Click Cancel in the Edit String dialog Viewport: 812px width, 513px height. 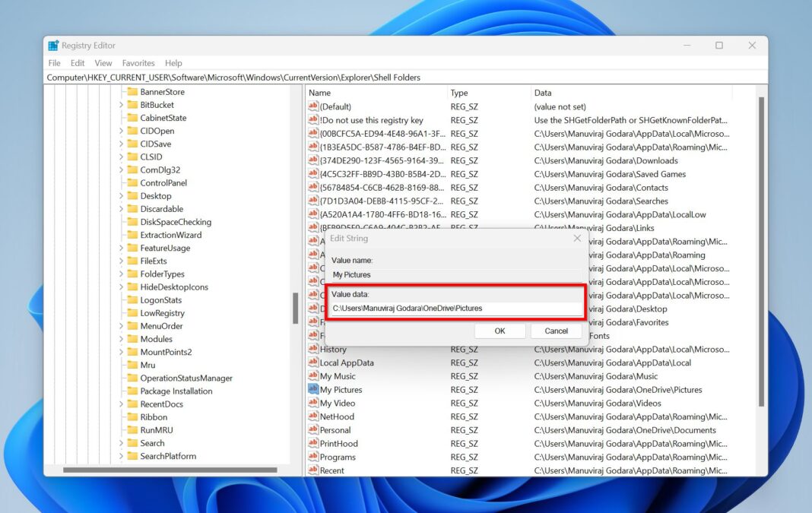coord(556,331)
